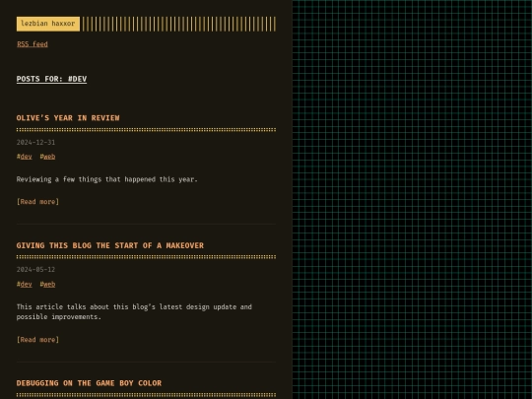This screenshot has height=399, width=532.
Task: Select the #dev tag under the Makeover post
Action: pyautogui.click(x=24, y=285)
